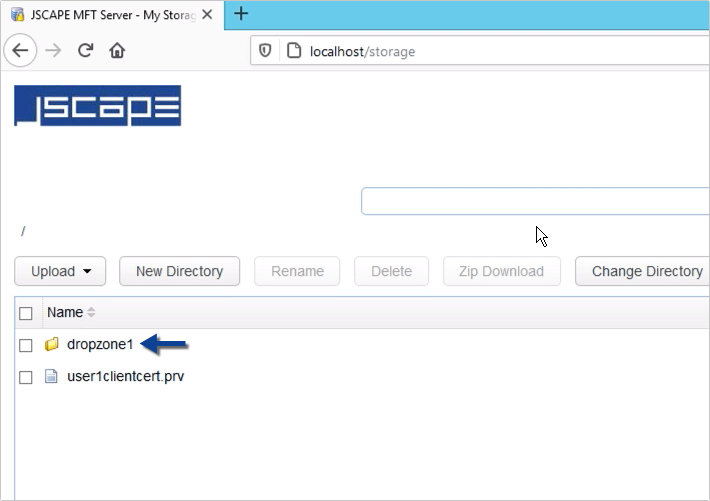Click the shield tracking protection icon

point(266,50)
